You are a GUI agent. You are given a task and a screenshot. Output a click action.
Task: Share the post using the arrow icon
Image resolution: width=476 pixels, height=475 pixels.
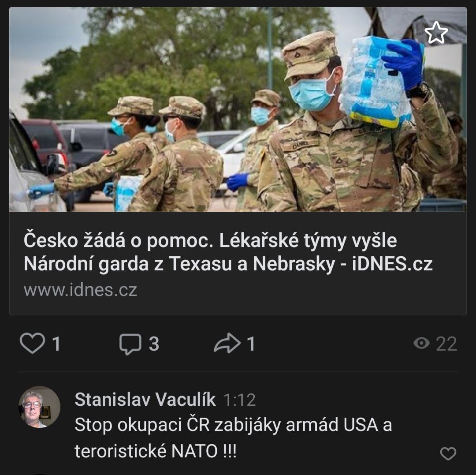click(x=227, y=343)
